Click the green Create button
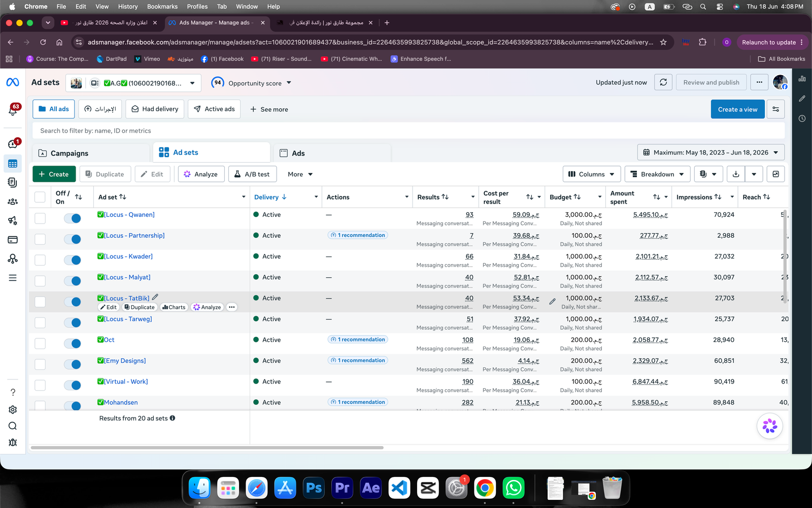The width and height of the screenshot is (812, 508). pos(54,174)
